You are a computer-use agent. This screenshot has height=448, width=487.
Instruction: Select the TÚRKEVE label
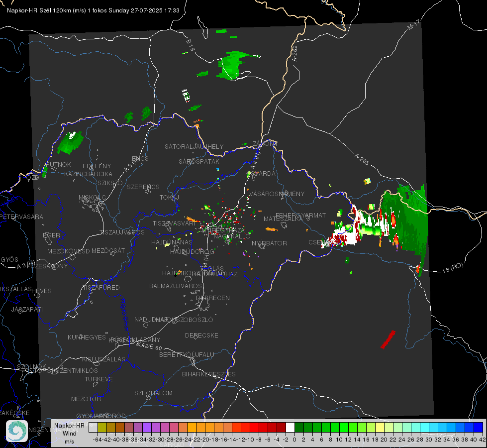(98, 379)
